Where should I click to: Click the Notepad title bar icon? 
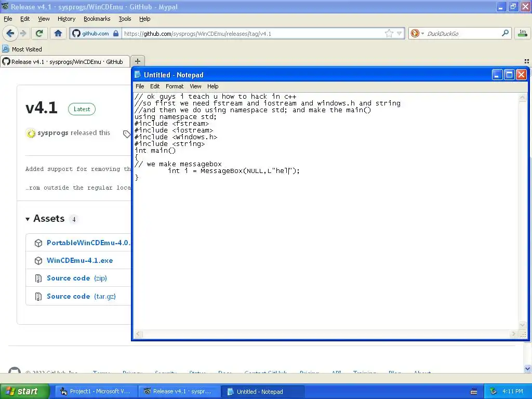coord(137,75)
